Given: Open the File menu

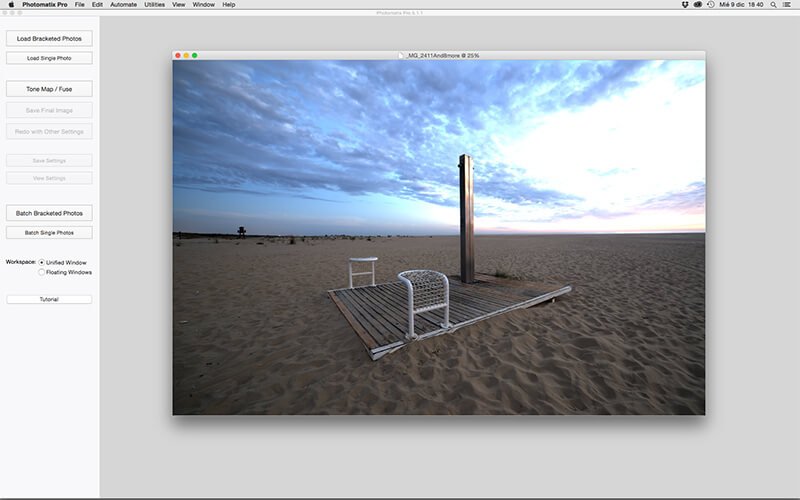Looking at the screenshot, I should pyautogui.click(x=80, y=5).
